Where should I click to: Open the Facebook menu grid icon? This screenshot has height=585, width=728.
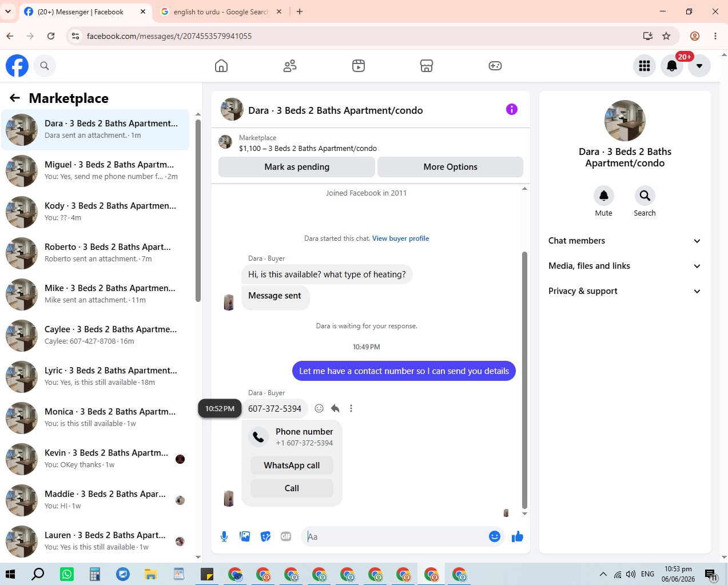(x=645, y=66)
